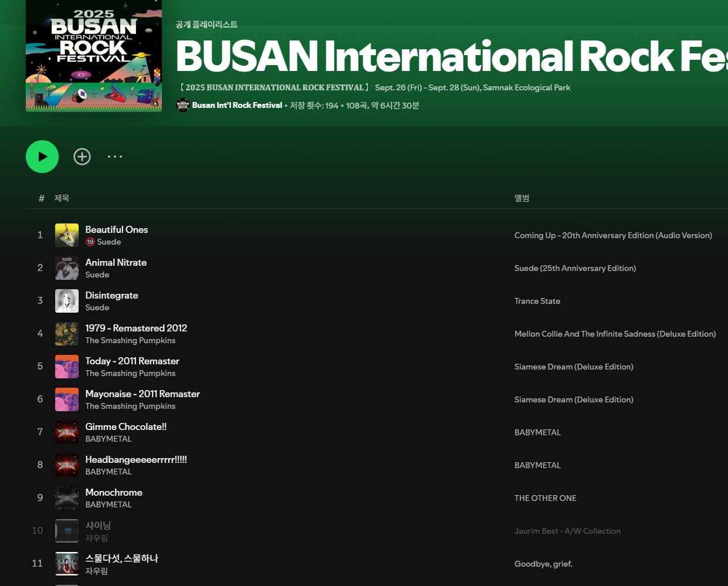Click the explicit 19 badge on Beautiful Ones
The image size is (728, 586).
pyautogui.click(x=90, y=242)
